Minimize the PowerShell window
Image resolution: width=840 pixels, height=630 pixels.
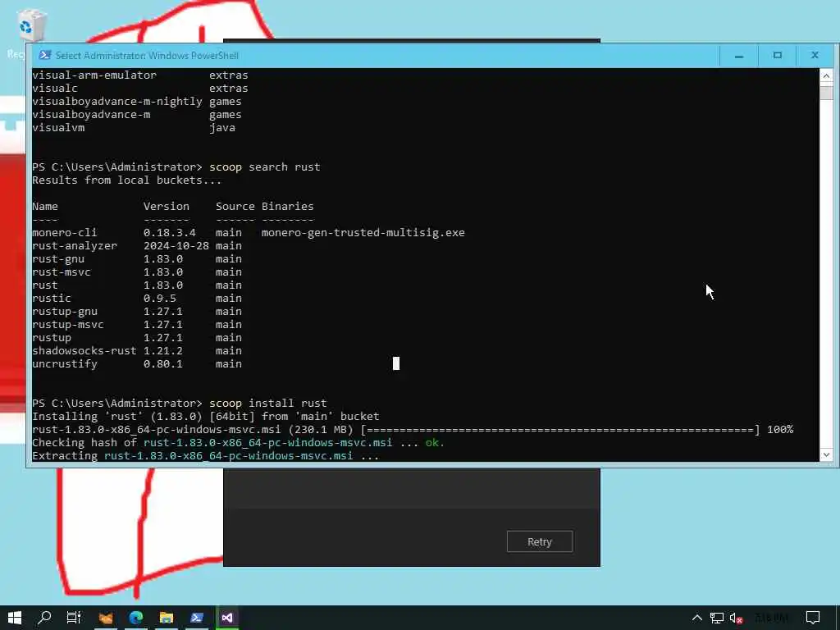pyautogui.click(x=739, y=55)
